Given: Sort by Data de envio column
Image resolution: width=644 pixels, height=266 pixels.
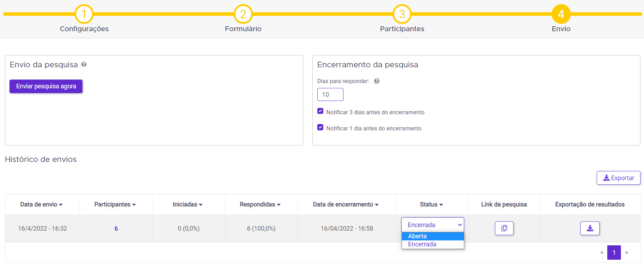Looking at the screenshot, I should click(x=41, y=204).
